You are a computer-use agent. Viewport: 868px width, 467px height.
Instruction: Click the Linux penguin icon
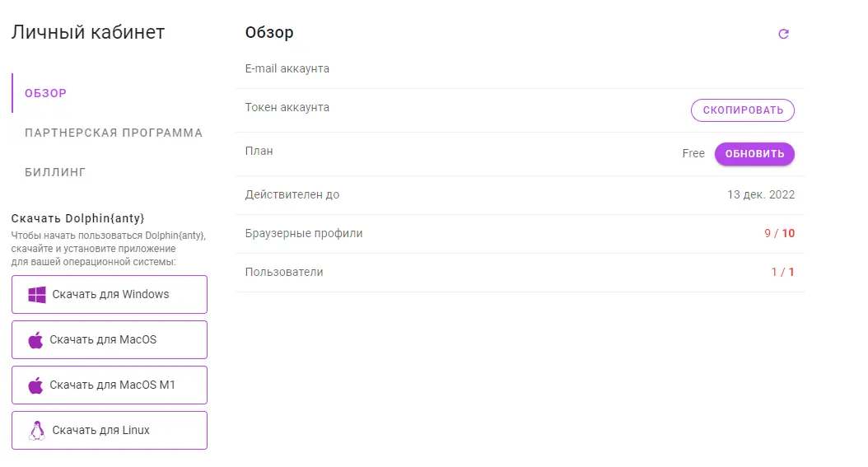[x=37, y=431]
